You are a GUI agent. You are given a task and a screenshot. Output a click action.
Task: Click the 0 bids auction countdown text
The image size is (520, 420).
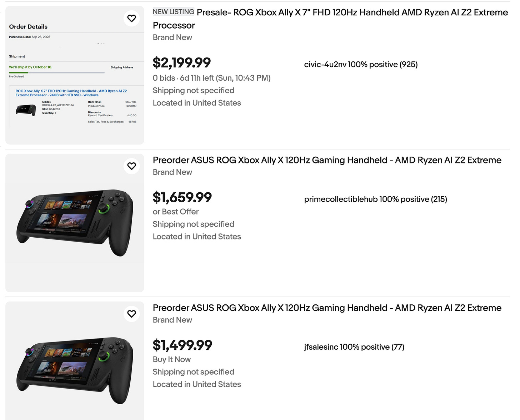point(211,78)
